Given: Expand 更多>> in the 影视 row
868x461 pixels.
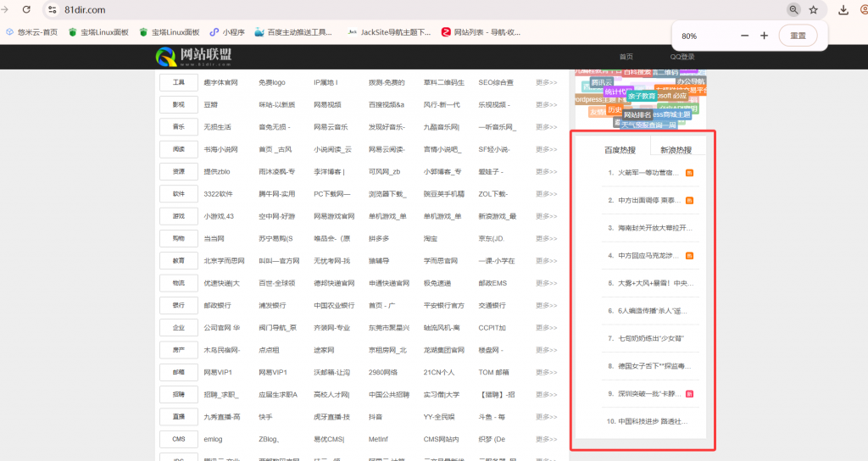Looking at the screenshot, I should (x=546, y=104).
